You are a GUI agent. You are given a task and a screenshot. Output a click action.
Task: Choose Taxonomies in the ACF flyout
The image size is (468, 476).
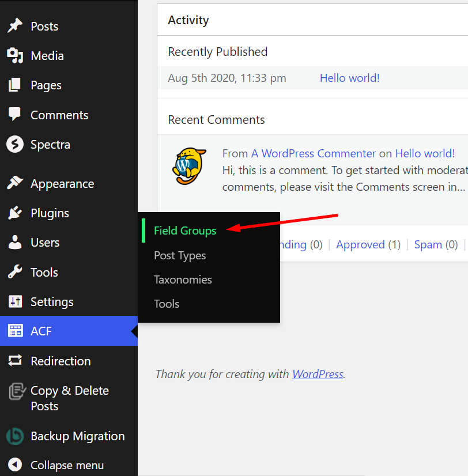183,279
